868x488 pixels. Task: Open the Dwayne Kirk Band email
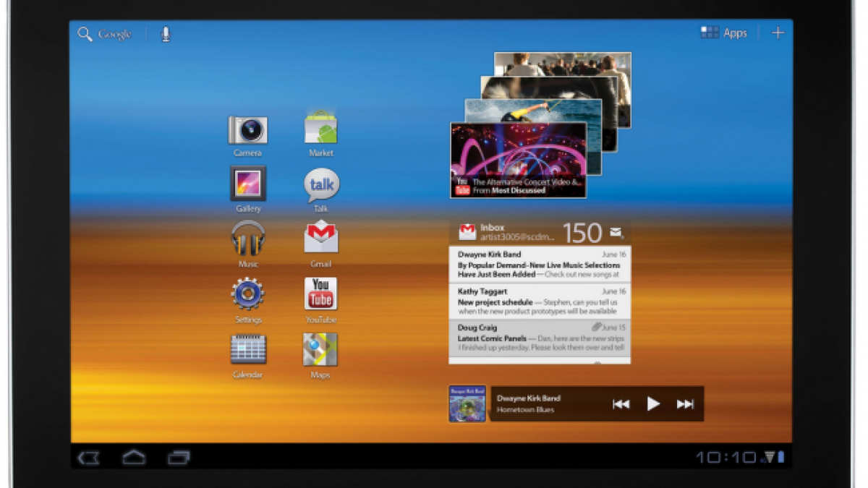tap(540, 264)
